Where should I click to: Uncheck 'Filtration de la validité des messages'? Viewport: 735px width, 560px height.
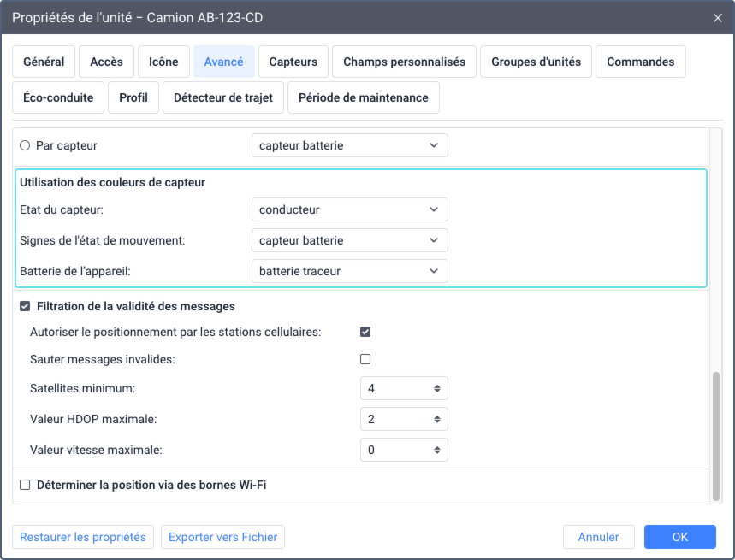(x=25, y=306)
